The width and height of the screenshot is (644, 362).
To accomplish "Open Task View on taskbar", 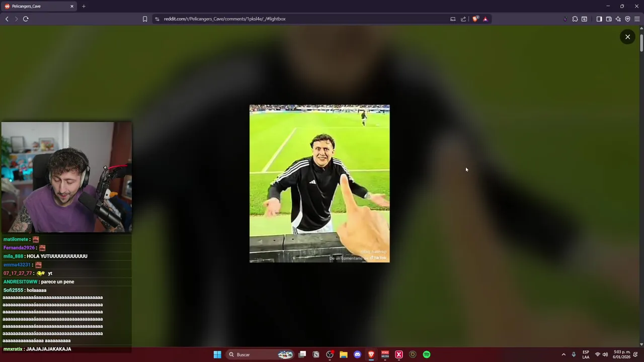I will click(x=302, y=354).
